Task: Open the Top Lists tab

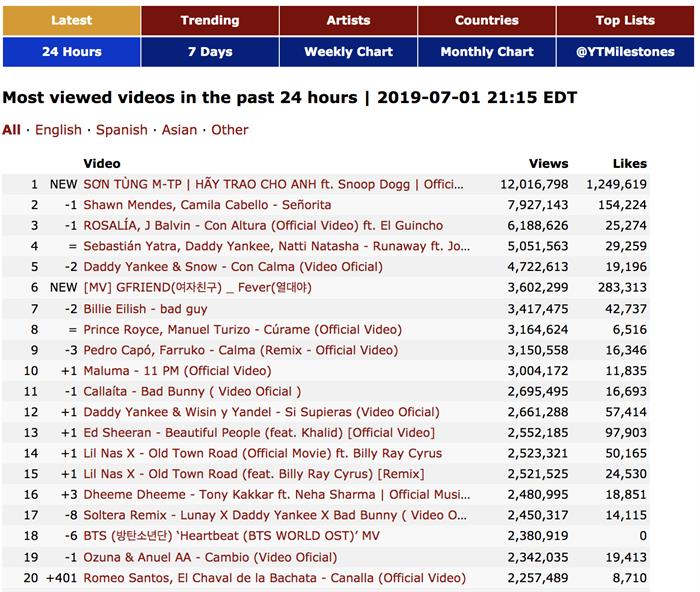Action: point(625,20)
